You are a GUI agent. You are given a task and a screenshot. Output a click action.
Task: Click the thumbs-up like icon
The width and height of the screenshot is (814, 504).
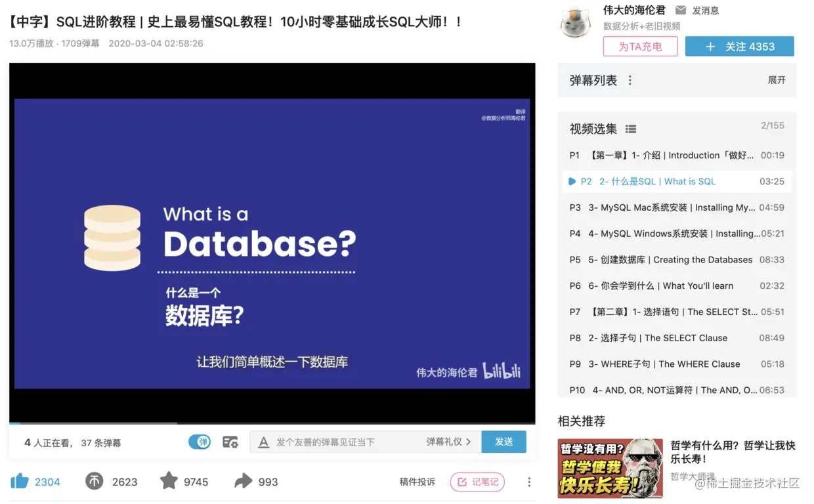coord(20,481)
